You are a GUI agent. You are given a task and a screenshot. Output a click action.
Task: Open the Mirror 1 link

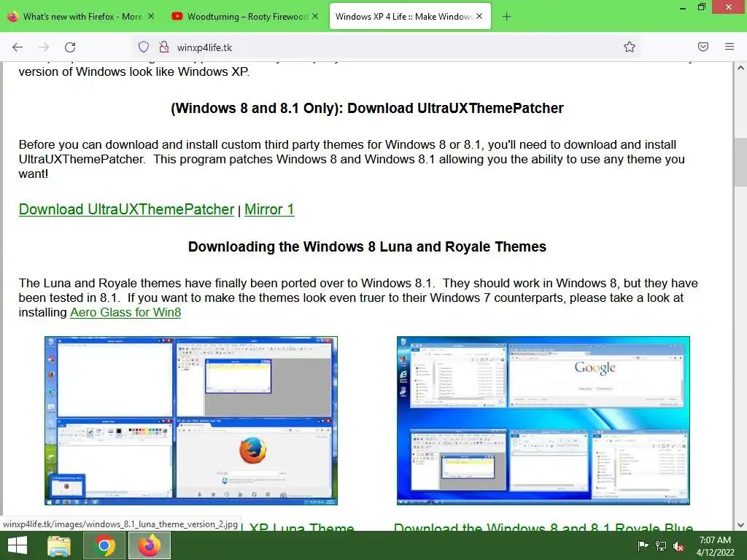pos(269,209)
